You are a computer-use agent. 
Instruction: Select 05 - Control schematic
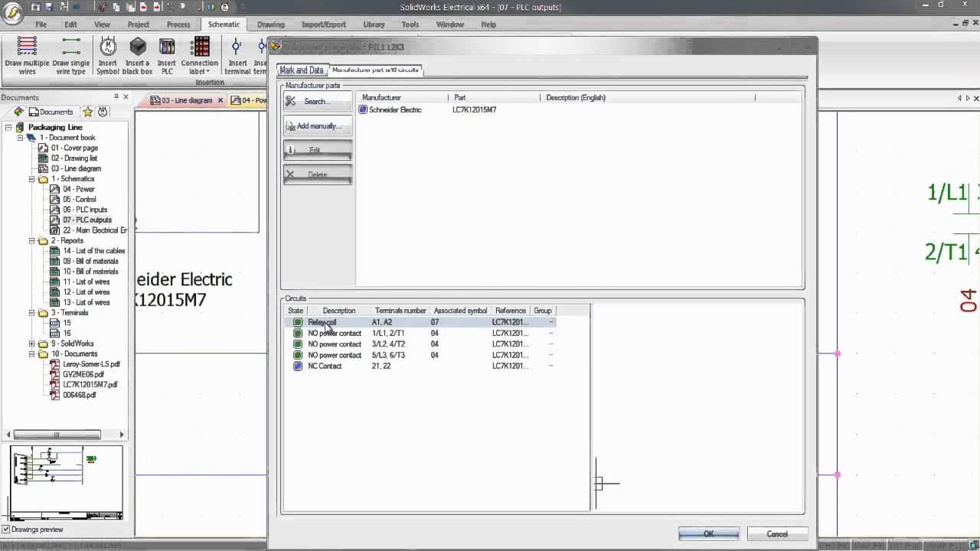pyautogui.click(x=80, y=200)
